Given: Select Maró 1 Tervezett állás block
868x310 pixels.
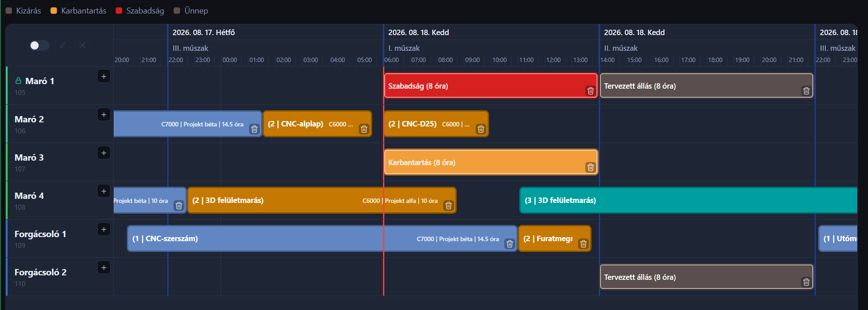Looking at the screenshot, I should tap(706, 85).
